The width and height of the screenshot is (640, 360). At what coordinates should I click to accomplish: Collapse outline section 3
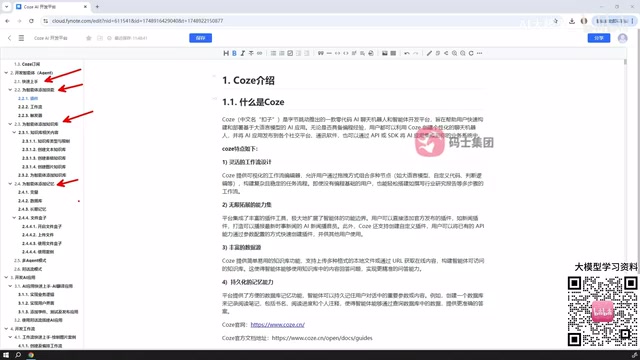pos(6,277)
